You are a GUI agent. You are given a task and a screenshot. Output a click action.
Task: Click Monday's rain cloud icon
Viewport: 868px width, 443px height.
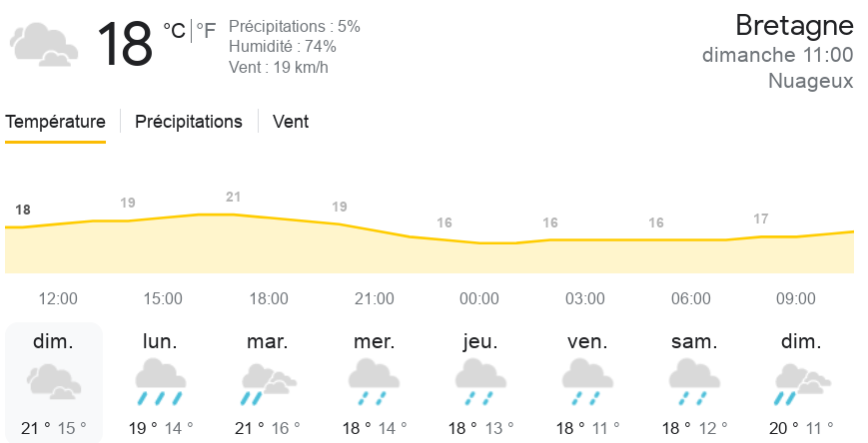[x=160, y=383]
